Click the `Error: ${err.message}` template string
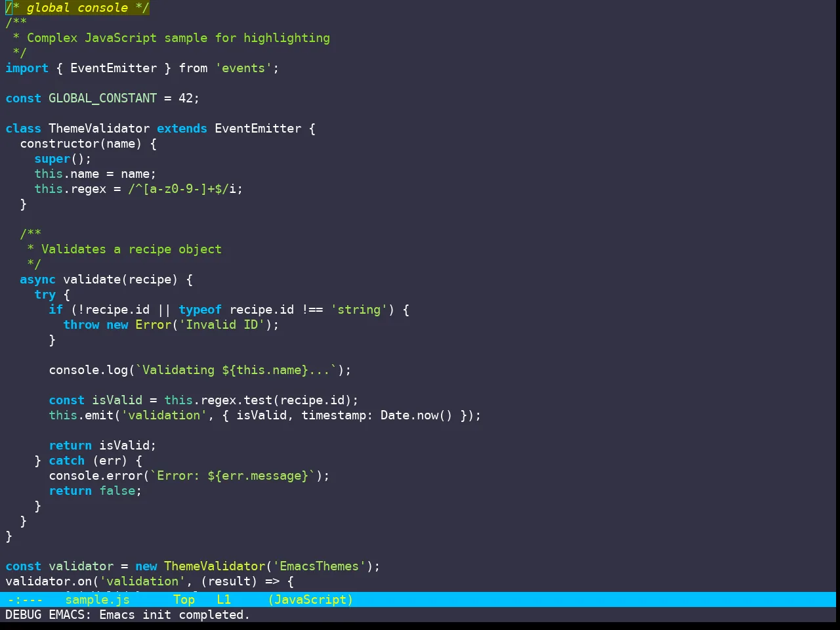Screen dimensions: 840x630 click(233, 476)
